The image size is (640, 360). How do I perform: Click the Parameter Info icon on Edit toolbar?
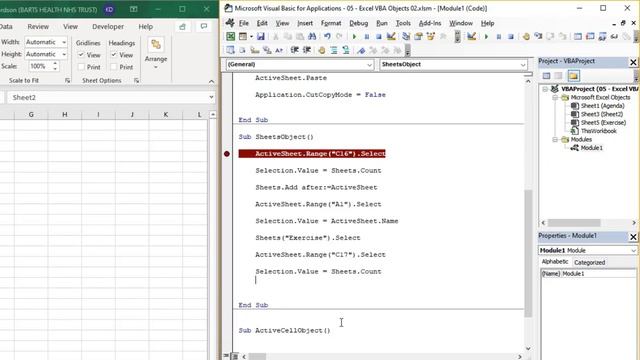(x=267, y=50)
